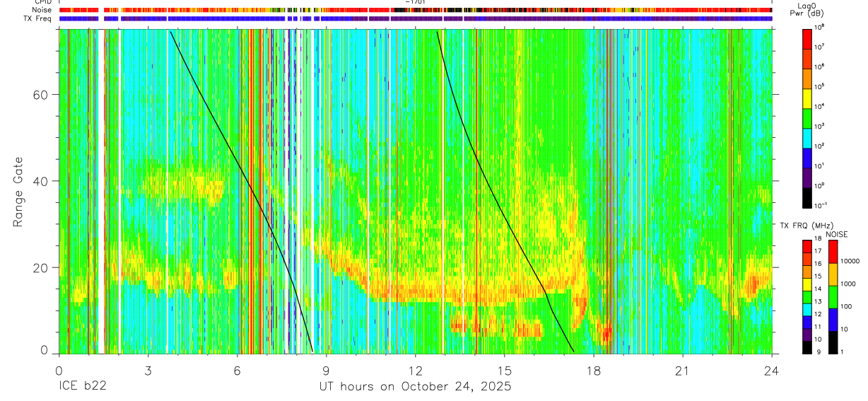The height and width of the screenshot is (401, 868).
Task: Click the 'Noise' row label at top left
Action: click(43, 10)
